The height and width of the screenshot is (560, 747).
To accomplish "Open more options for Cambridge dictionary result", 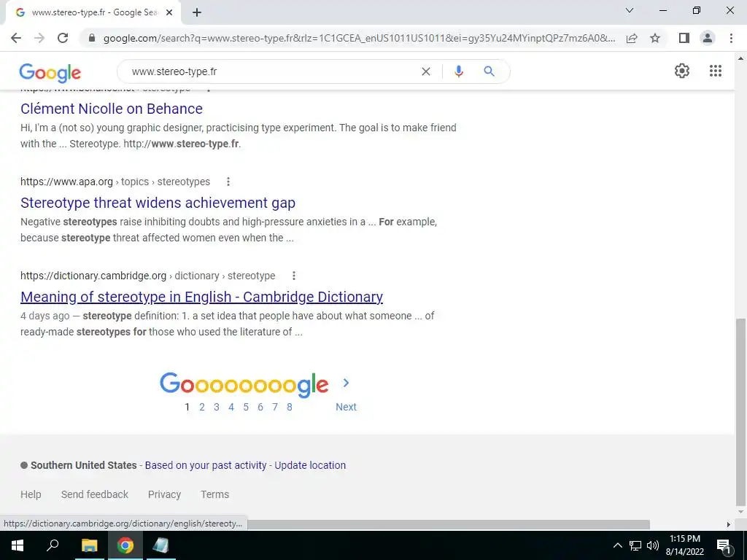I will 294,276.
